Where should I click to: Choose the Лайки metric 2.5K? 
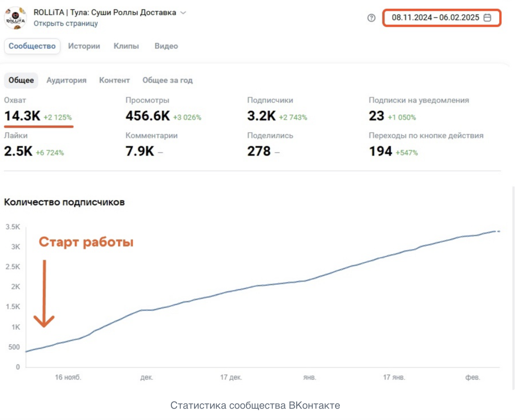tap(18, 151)
